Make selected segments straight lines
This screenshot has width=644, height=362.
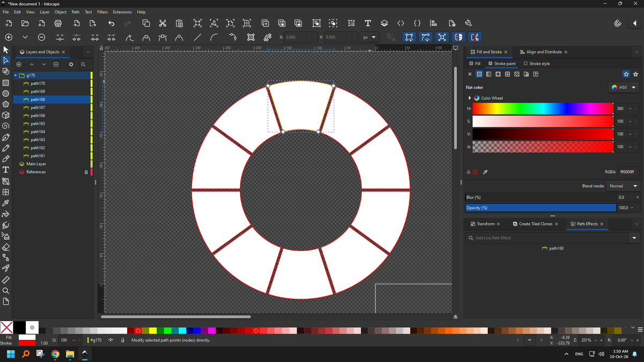pos(197,37)
